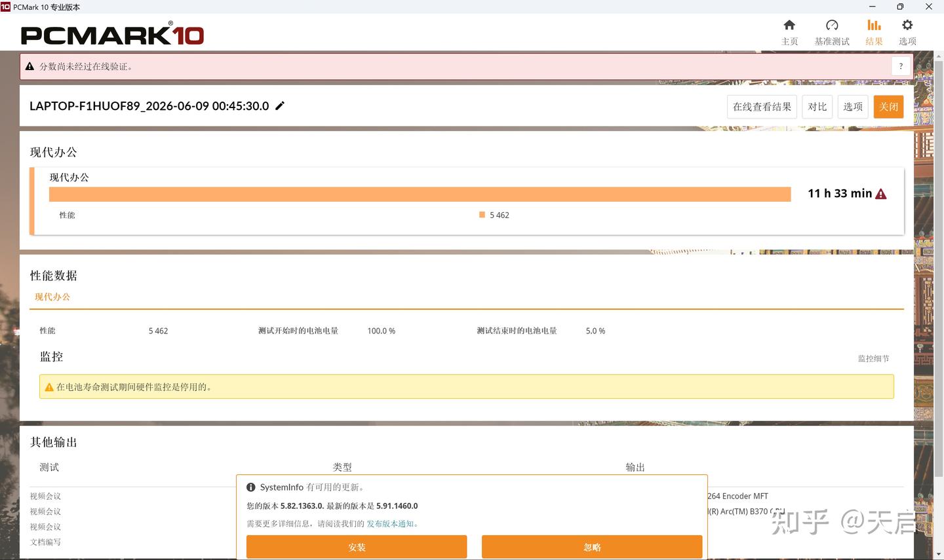Click the 分数尚未经过在线验证 warning text
The width and height of the screenshot is (944, 560).
86,66
